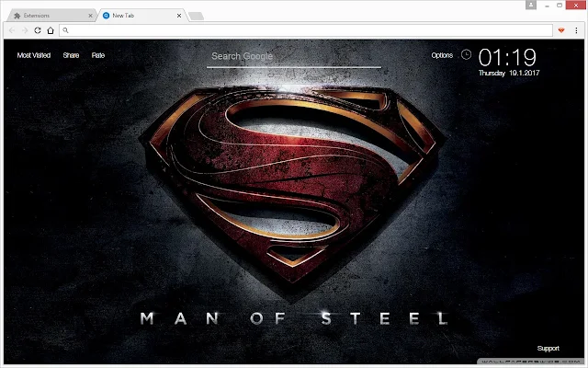Image resolution: width=588 pixels, height=368 pixels.
Task: Click into the browser address bar
Action: (x=306, y=30)
